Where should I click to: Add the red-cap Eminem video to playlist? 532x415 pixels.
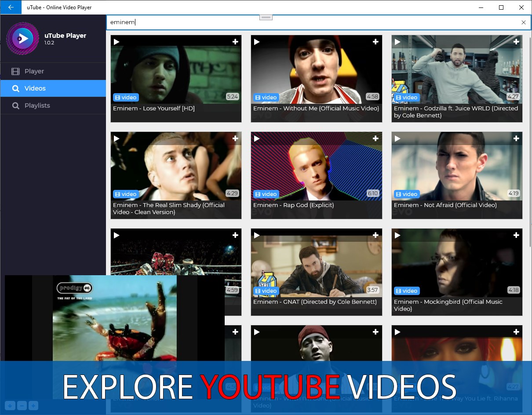pos(375,332)
